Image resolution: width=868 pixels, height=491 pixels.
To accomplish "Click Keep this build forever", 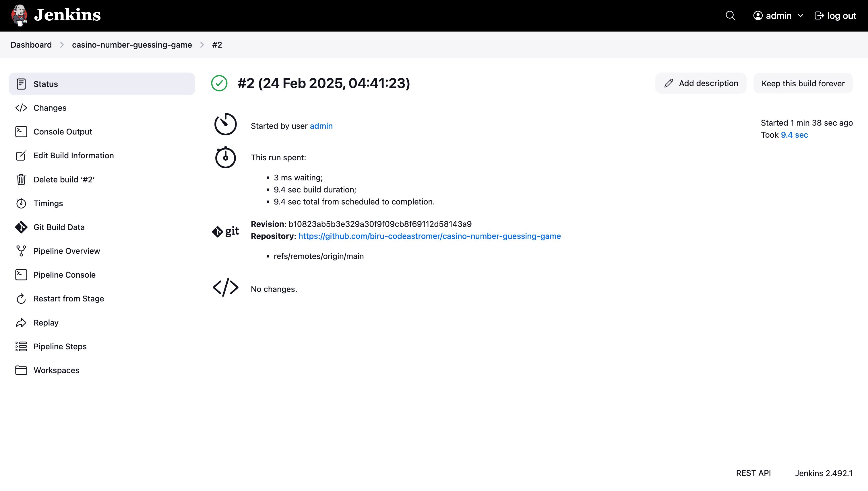I will coord(803,83).
